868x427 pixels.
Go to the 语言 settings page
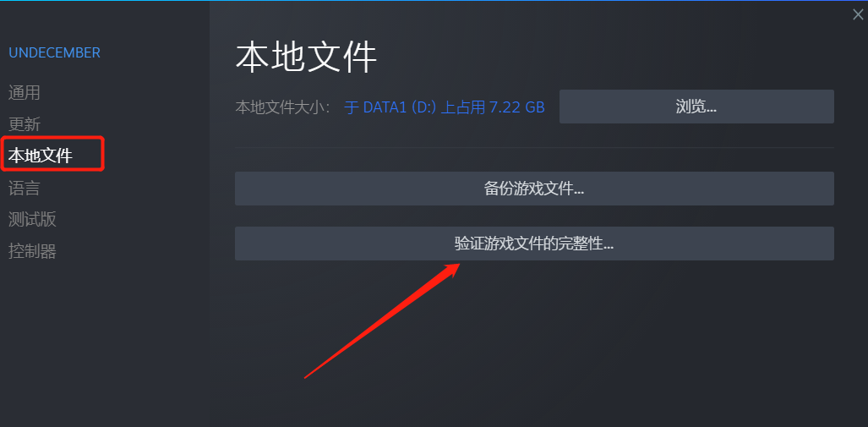(25, 189)
